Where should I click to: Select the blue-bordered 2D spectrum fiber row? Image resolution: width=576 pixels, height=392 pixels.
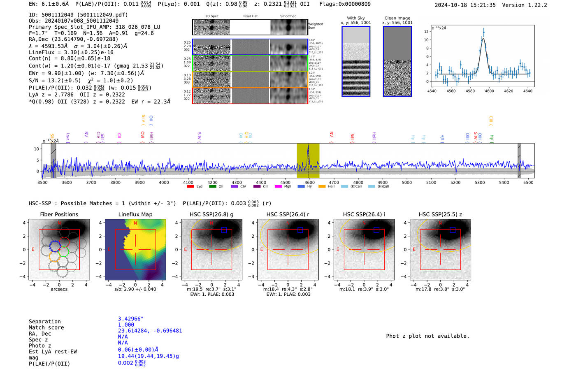coord(250,47)
